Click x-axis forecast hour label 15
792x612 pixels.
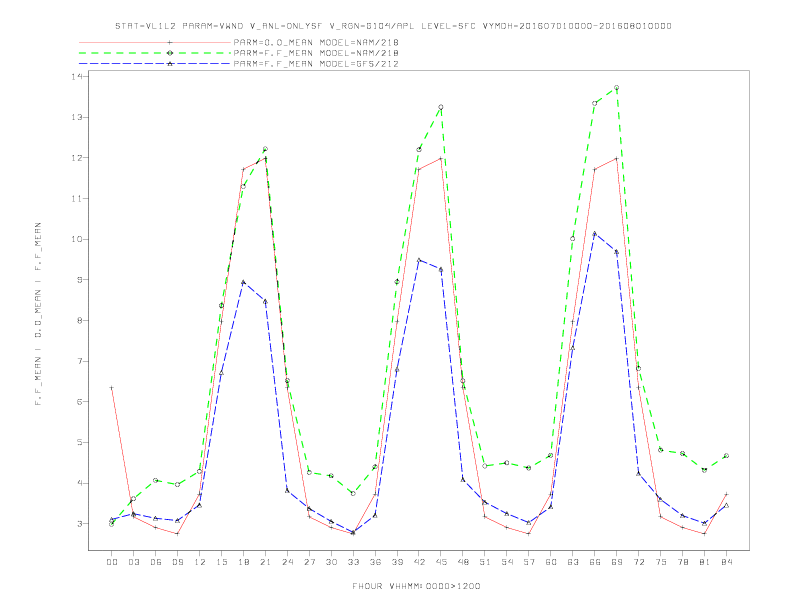click(221, 562)
